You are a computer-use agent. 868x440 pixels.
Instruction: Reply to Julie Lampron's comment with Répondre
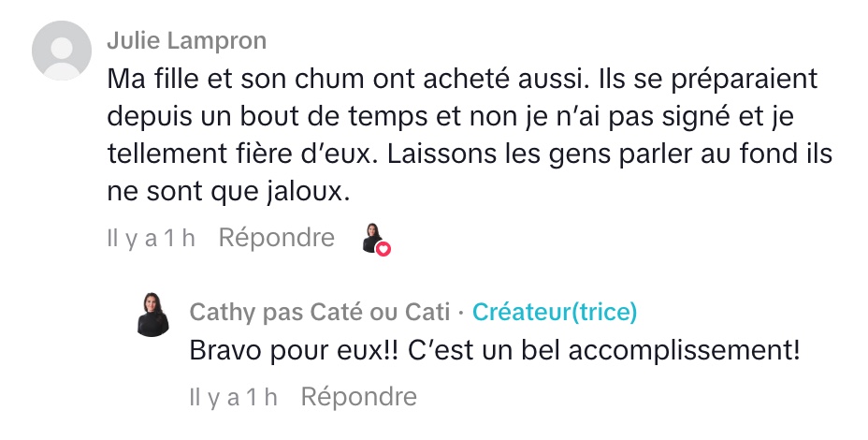pyautogui.click(x=276, y=238)
